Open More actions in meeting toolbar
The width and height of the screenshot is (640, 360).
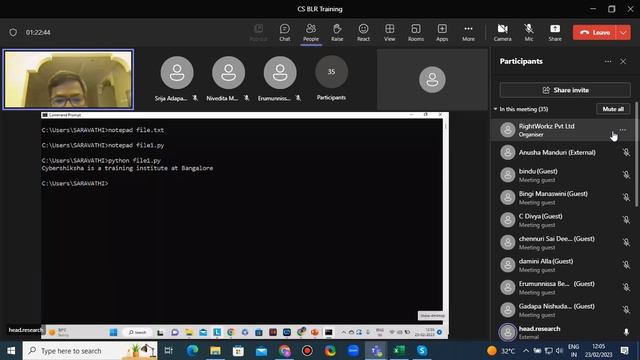click(x=468, y=33)
